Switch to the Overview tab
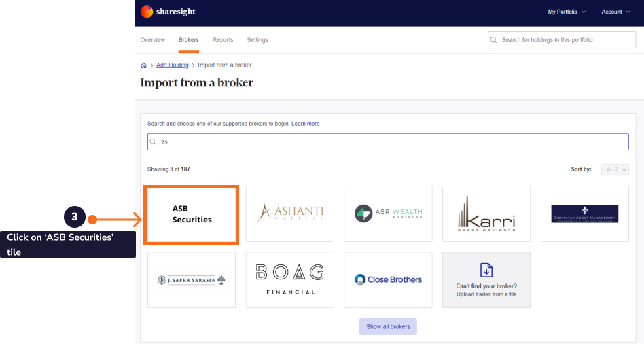644x344 pixels. [152, 40]
